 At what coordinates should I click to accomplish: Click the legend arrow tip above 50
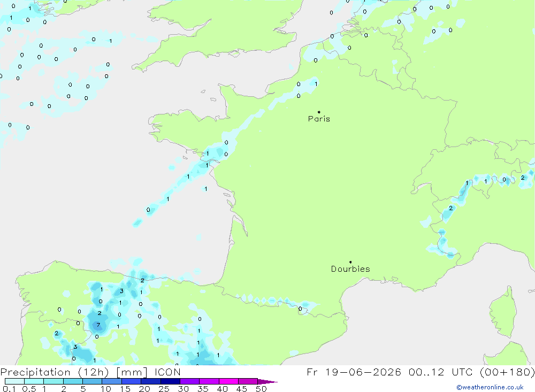click(268, 381)
